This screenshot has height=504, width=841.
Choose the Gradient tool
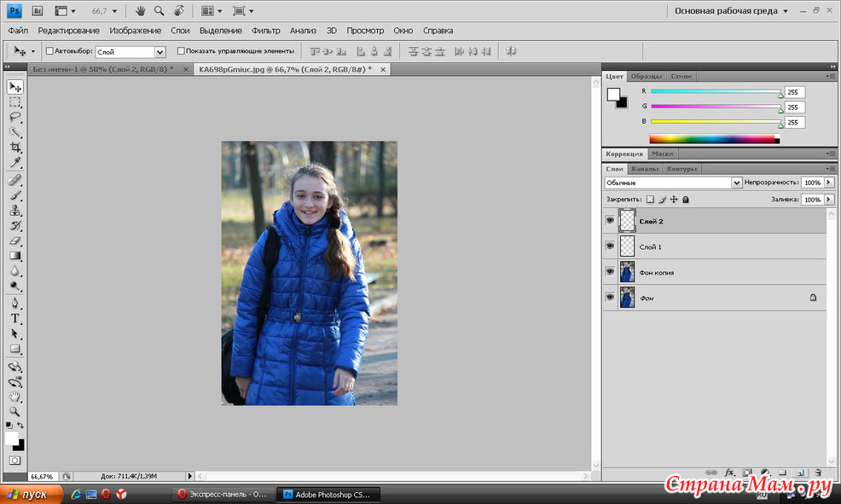15,256
